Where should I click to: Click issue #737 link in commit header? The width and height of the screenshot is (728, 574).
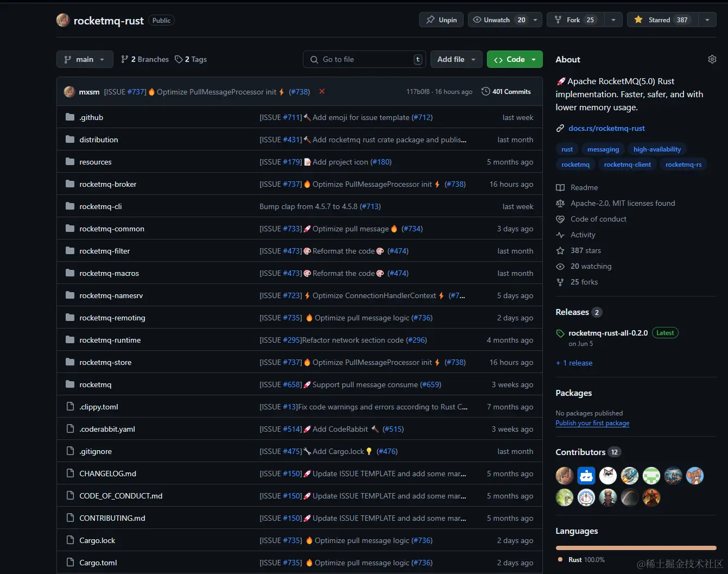(x=137, y=92)
